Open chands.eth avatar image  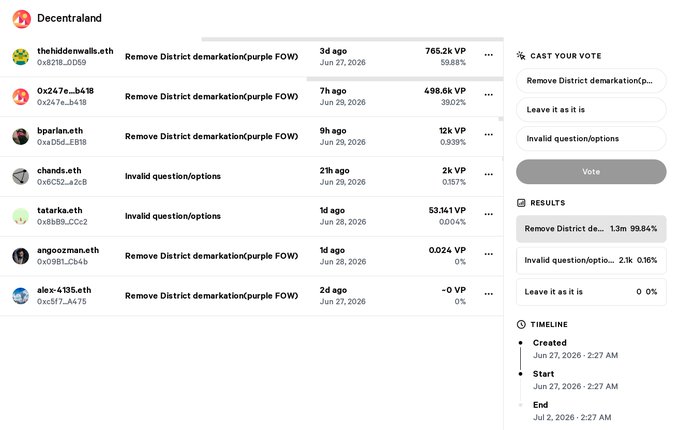pyautogui.click(x=20, y=176)
